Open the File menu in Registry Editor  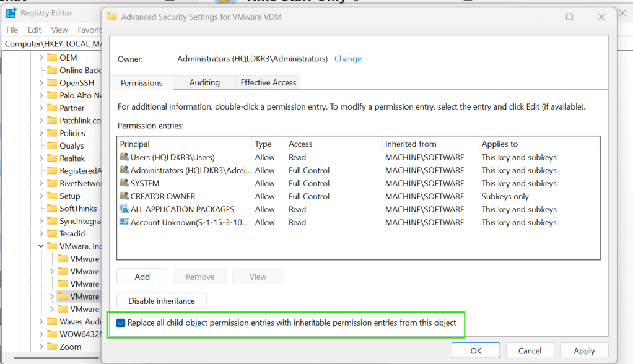tap(12, 30)
